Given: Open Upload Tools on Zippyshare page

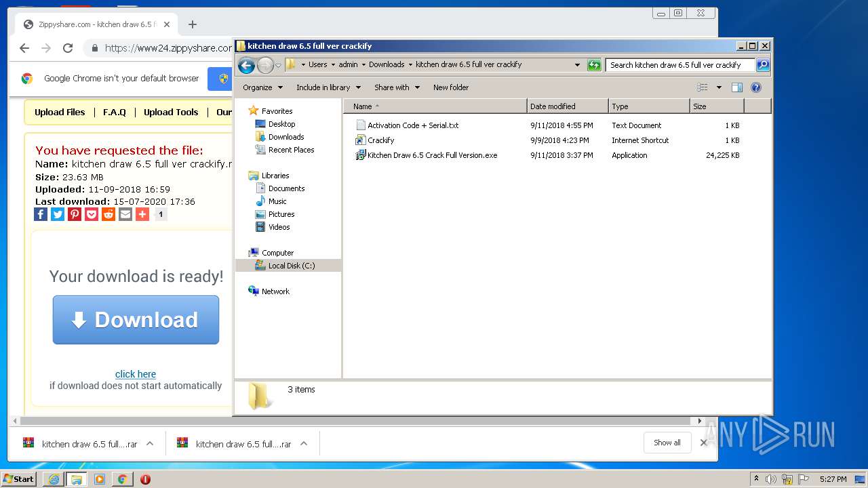Looking at the screenshot, I should pos(171,113).
